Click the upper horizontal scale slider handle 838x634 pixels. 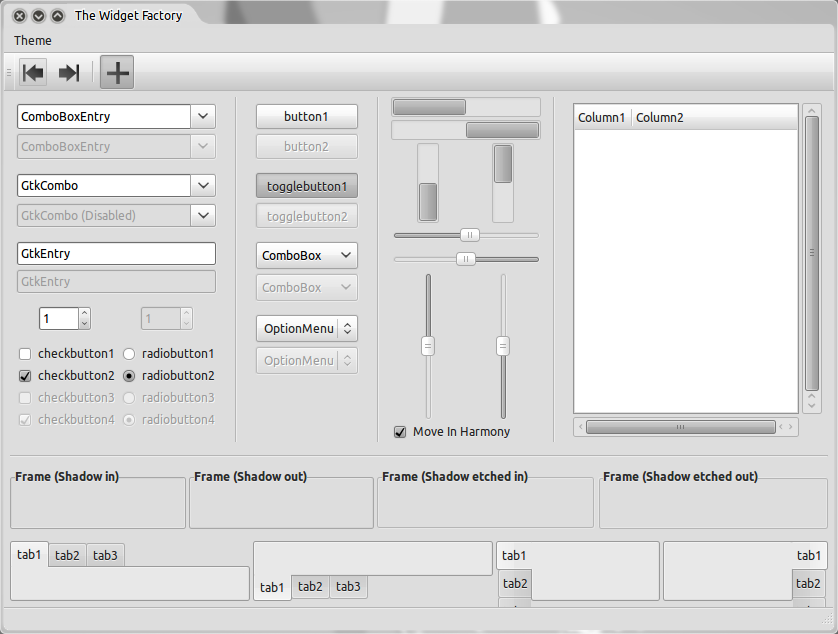pyautogui.click(x=470, y=235)
